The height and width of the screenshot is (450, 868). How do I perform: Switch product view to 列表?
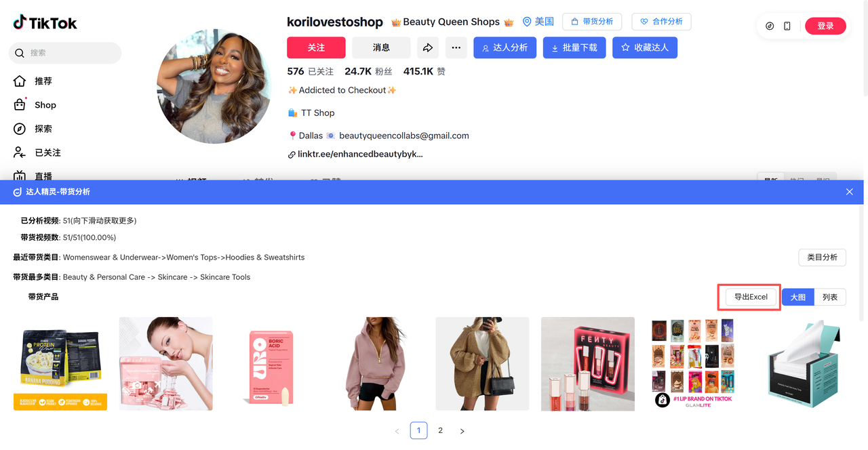pos(830,297)
